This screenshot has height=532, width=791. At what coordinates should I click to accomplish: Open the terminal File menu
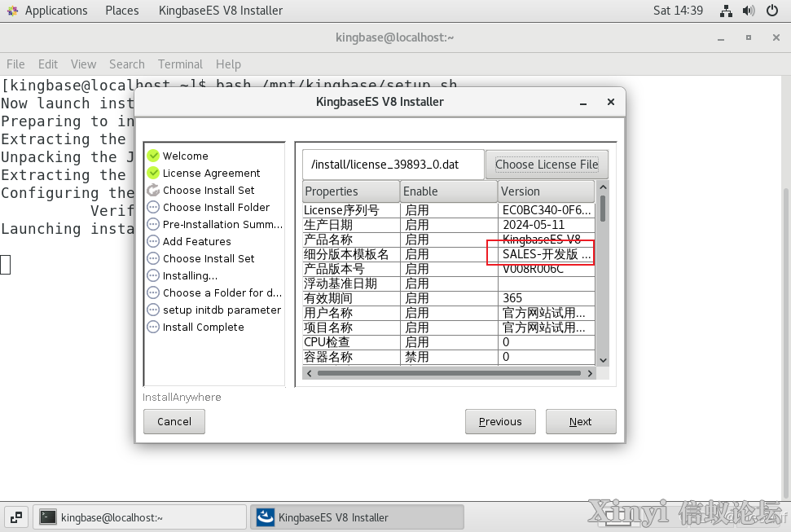pyautogui.click(x=15, y=64)
